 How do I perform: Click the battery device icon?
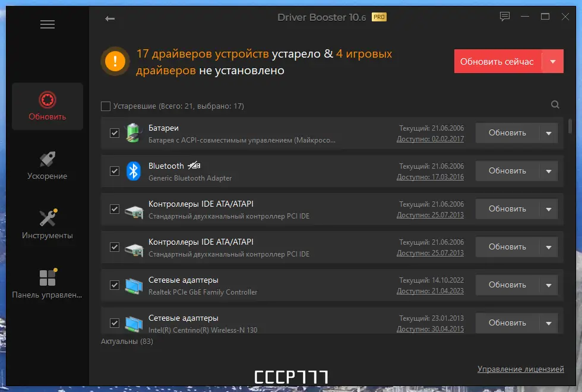[133, 133]
